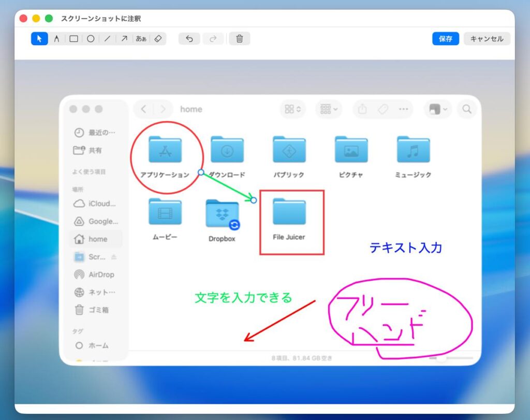Image resolution: width=530 pixels, height=420 pixels.
Task: Click the redo arrow button
Action: pyautogui.click(x=213, y=39)
